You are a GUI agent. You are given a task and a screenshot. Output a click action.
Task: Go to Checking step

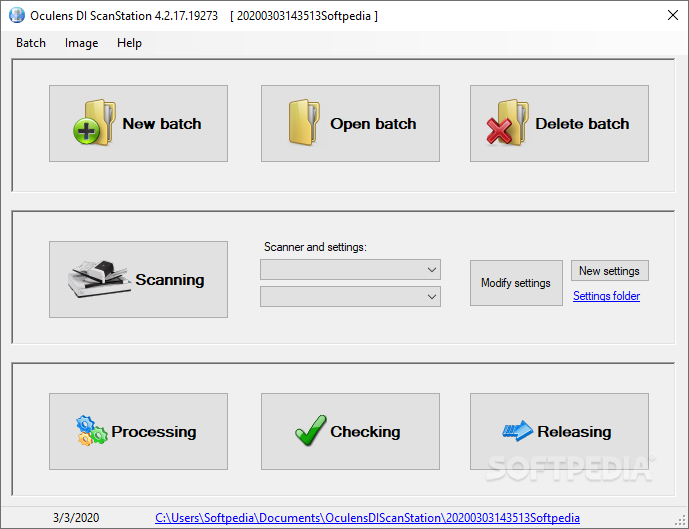click(x=350, y=431)
